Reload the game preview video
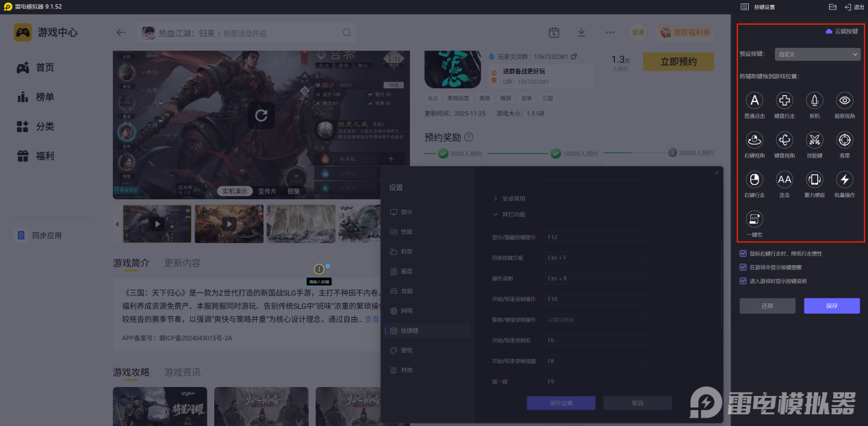The height and width of the screenshot is (426, 868). pyautogui.click(x=261, y=115)
